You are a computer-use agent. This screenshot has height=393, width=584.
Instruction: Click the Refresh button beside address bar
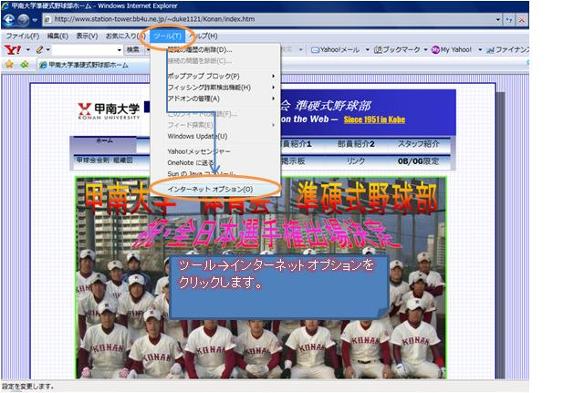click(509, 20)
